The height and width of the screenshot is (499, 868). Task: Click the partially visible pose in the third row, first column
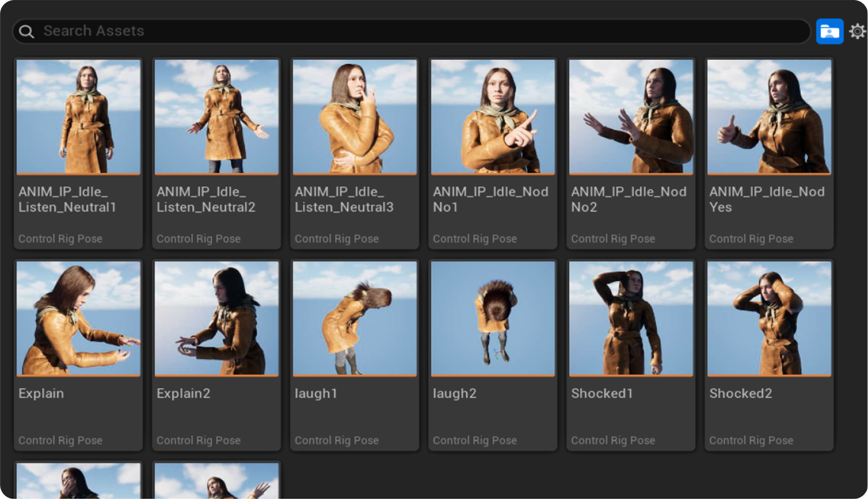click(78, 481)
